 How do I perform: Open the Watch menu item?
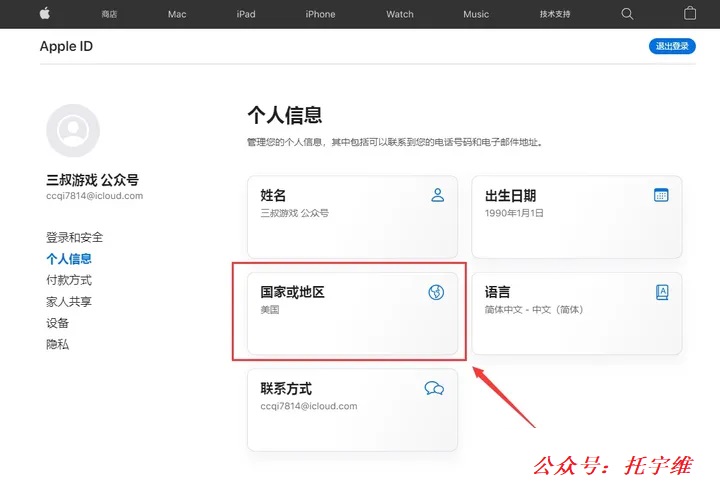pyautogui.click(x=399, y=14)
